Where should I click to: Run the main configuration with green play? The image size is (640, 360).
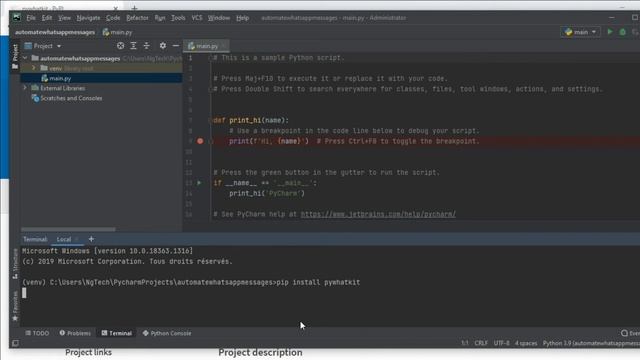[610, 32]
